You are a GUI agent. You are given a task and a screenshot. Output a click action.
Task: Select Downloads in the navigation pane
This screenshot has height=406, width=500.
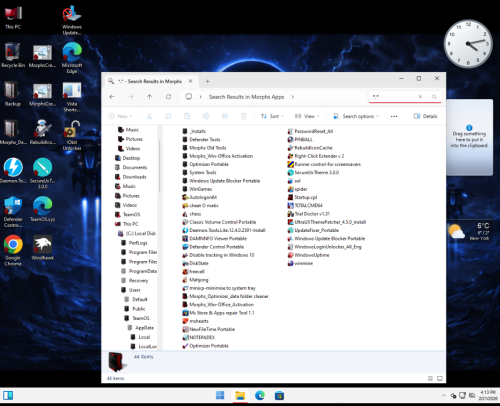[x=131, y=177]
